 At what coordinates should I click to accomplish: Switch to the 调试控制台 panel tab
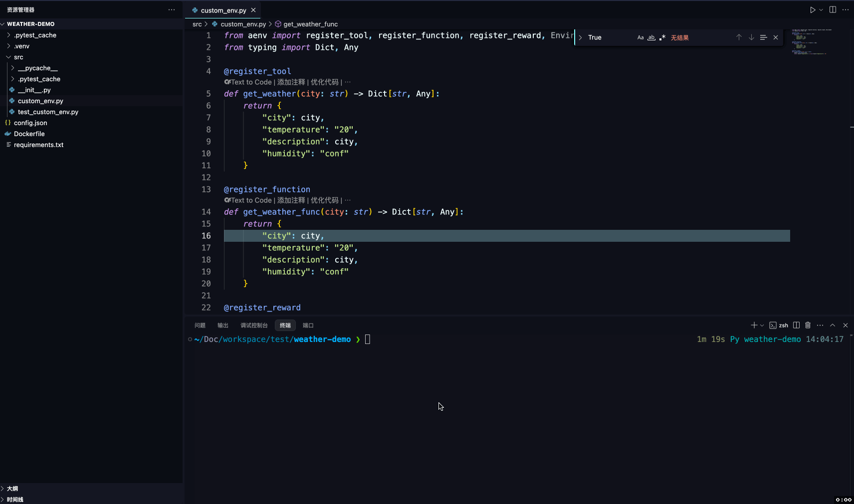click(254, 326)
